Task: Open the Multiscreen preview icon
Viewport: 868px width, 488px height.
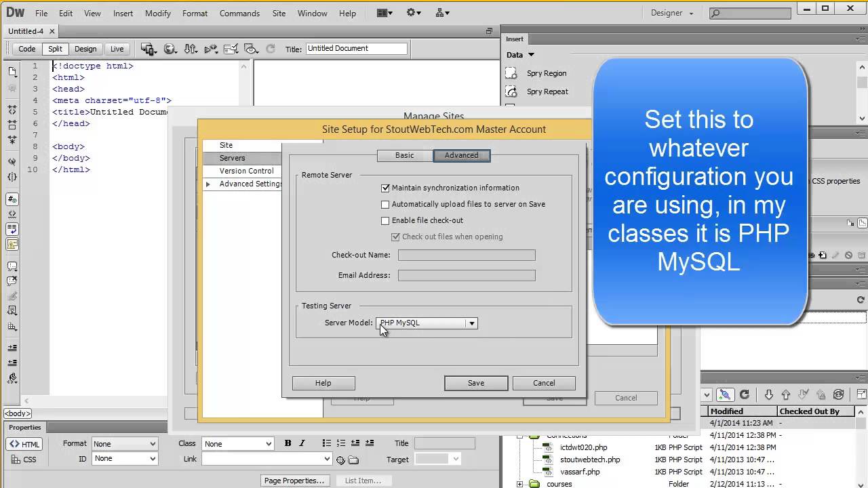Action: (x=148, y=49)
